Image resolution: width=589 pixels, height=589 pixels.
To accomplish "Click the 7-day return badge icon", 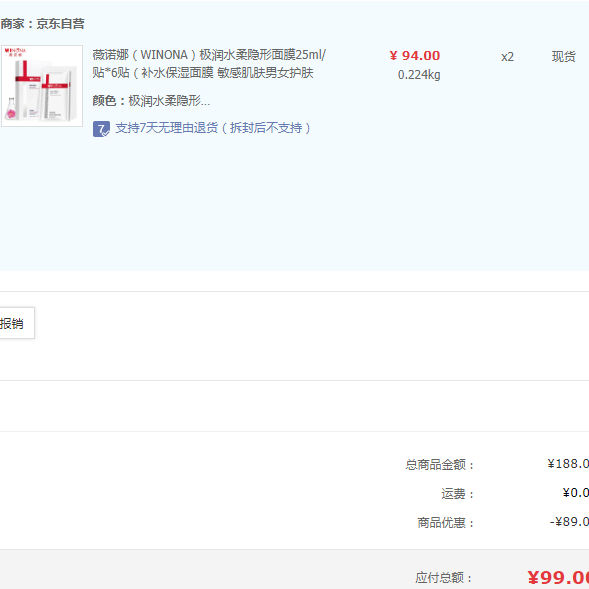I will click(x=101, y=129).
